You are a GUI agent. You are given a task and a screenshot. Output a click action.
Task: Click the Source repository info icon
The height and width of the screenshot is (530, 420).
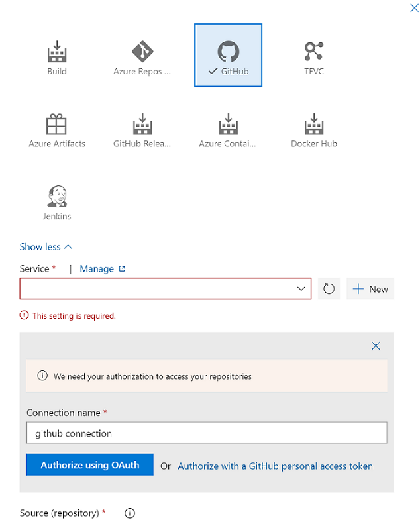pos(130,513)
